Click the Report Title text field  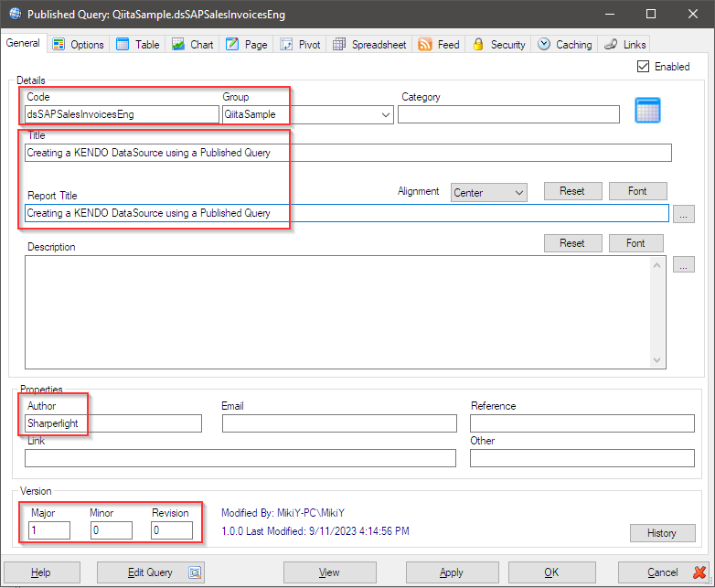pyautogui.click(x=347, y=213)
